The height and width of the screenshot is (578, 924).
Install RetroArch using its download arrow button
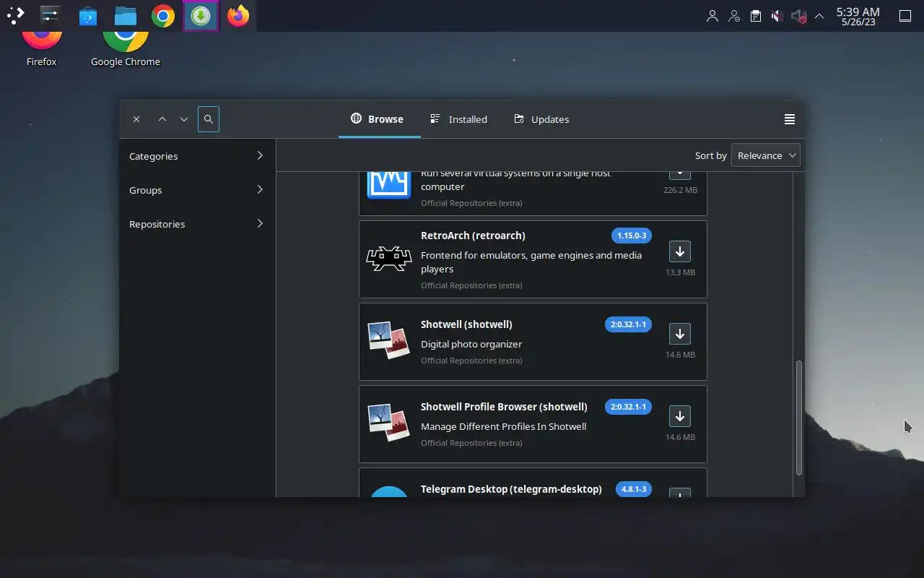point(680,251)
